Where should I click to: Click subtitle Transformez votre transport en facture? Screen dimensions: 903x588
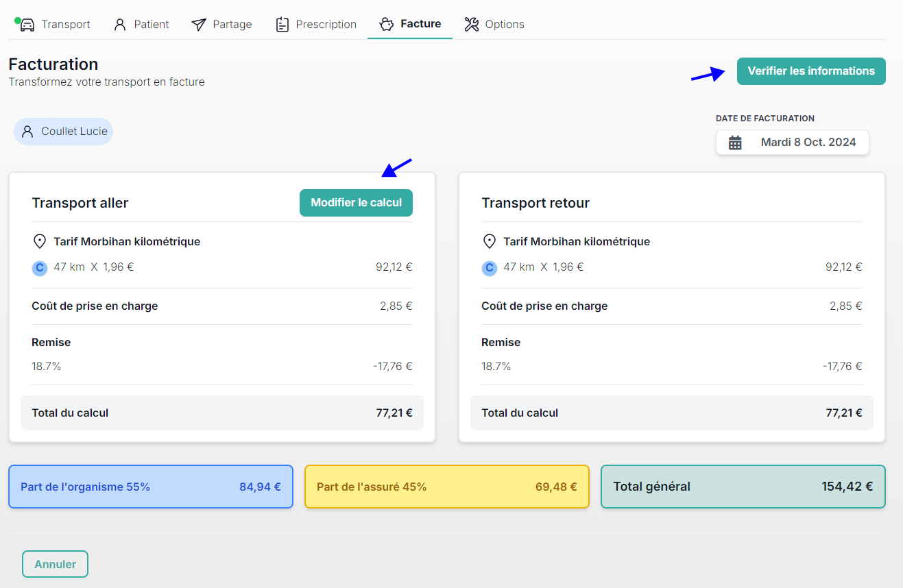pos(106,82)
